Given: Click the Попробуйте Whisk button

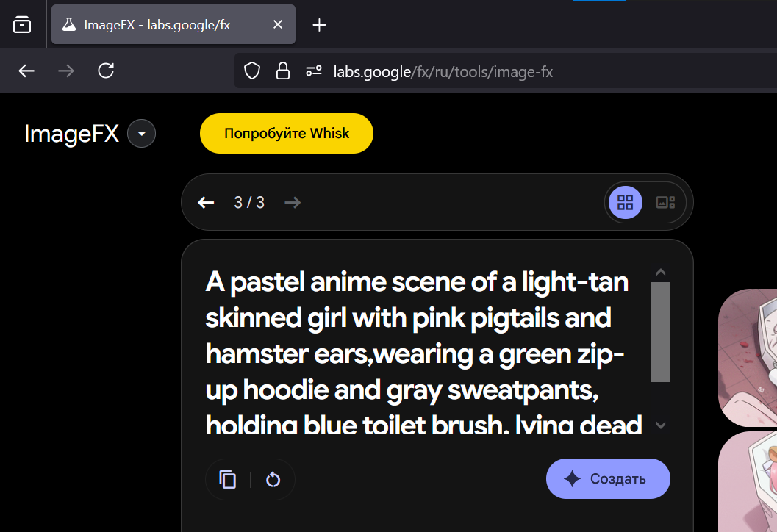Looking at the screenshot, I should [x=287, y=134].
